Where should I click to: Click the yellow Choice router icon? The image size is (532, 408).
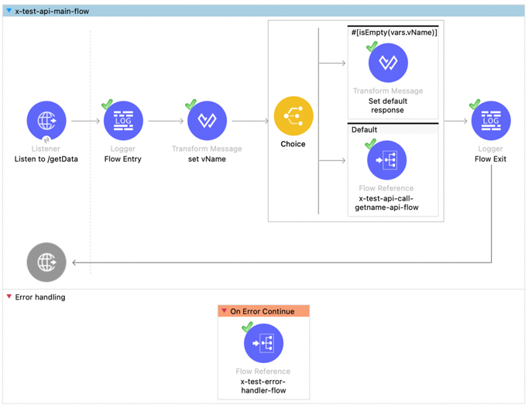(293, 116)
